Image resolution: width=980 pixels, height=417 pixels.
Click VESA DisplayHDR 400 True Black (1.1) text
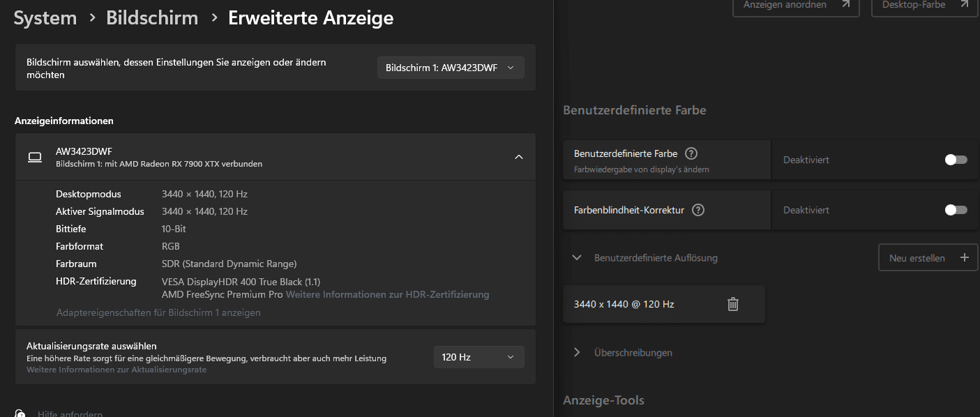coord(241,282)
